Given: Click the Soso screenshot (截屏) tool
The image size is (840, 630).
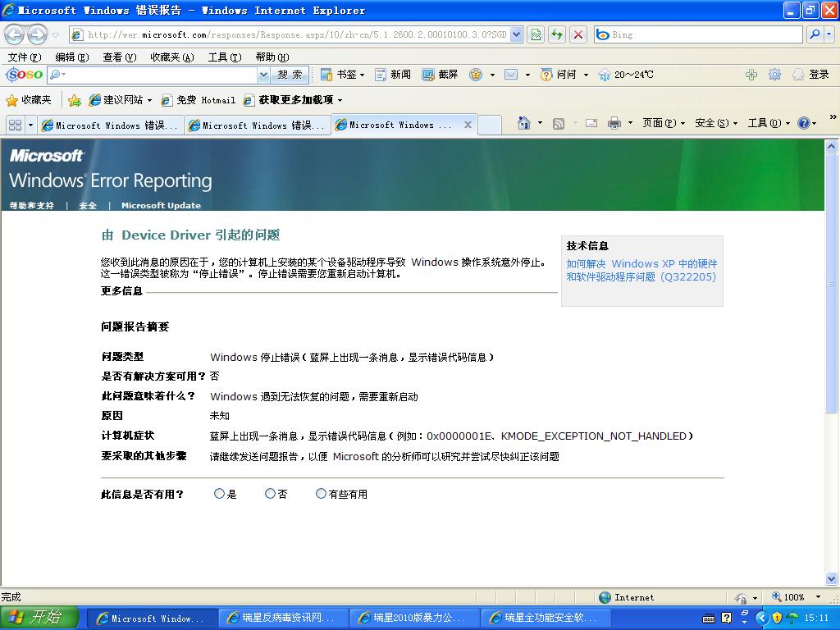Looking at the screenshot, I should coord(441,75).
